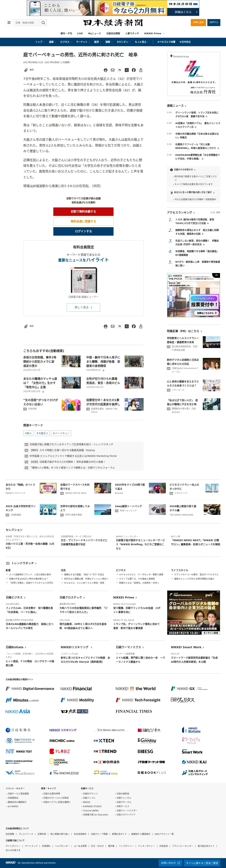This screenshot has width=226, height=868.
Task: Open the NIKKEI THE PITCH banner ad
Action: (x=194, y=295)
